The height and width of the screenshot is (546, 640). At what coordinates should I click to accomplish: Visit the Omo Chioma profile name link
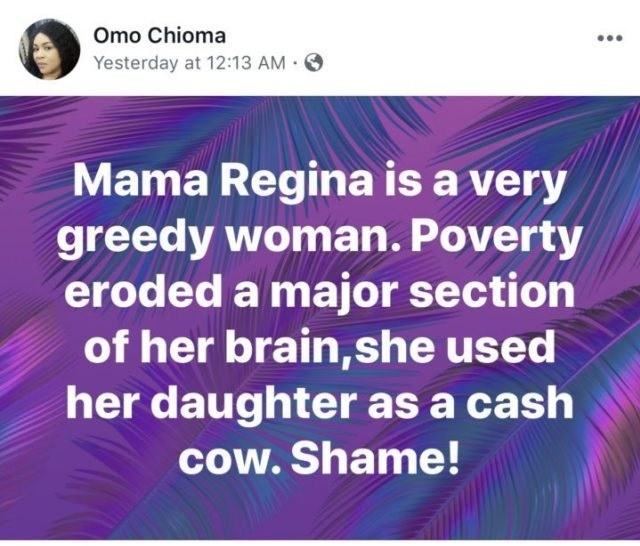148,35
